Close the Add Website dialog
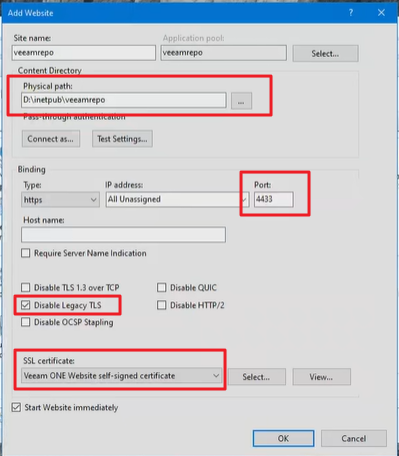The width and height of the screenshot is (399, 456). (x=381, y=13)
